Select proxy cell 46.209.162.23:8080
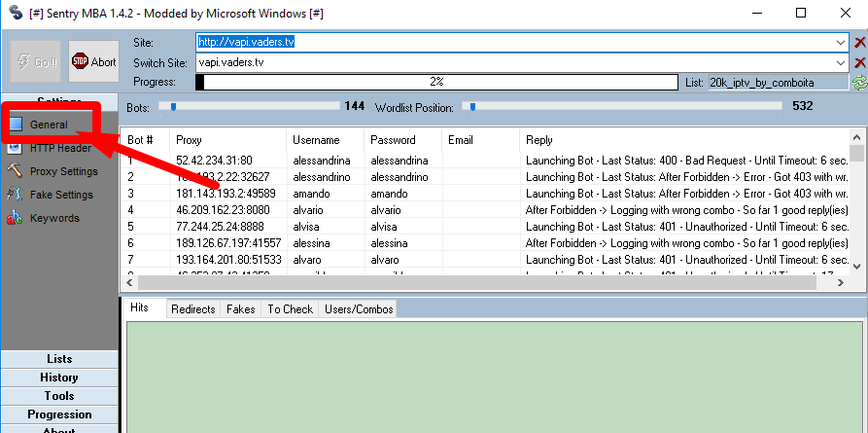The image size is (868, 433). (223, 210)
